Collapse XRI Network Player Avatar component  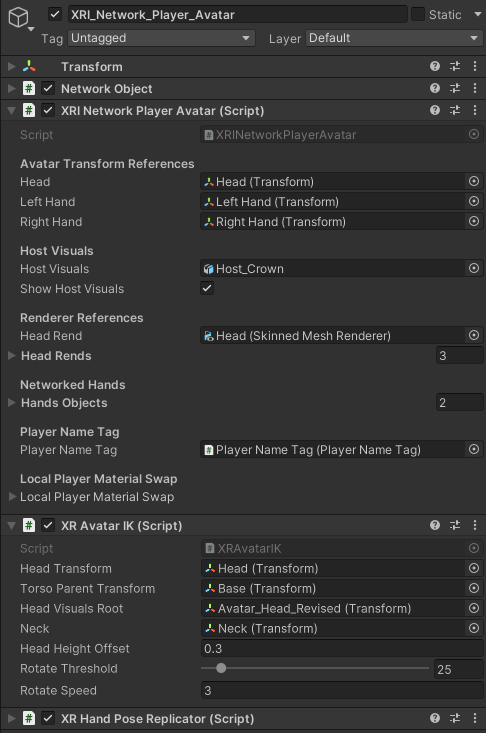pos(11,111)
